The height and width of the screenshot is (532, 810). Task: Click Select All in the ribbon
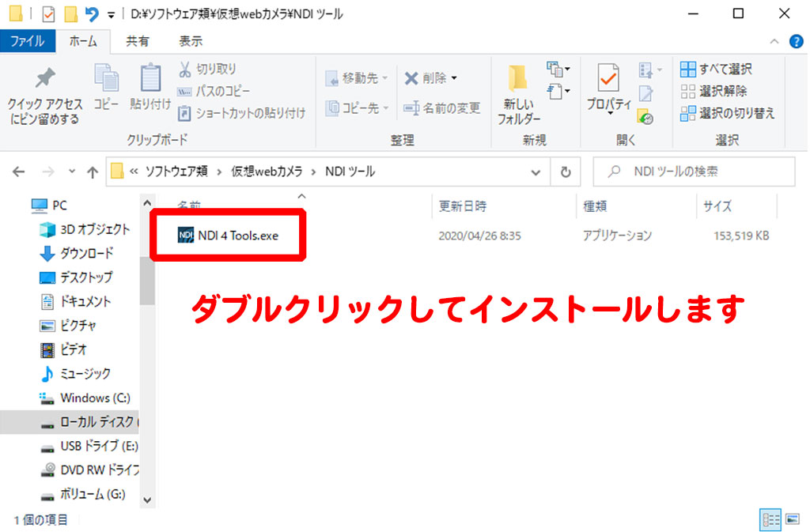[716, 70]
